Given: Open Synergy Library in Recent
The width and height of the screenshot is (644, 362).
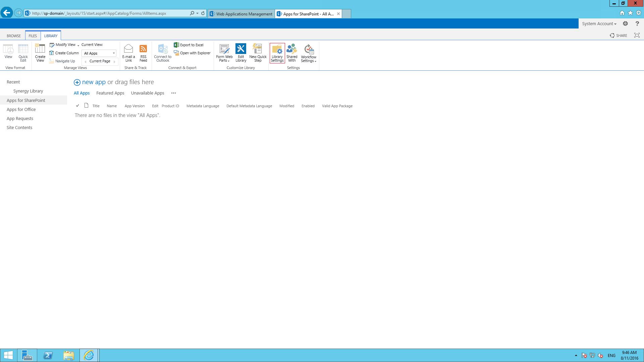Looking at the screenshot, I should point(28,91).
